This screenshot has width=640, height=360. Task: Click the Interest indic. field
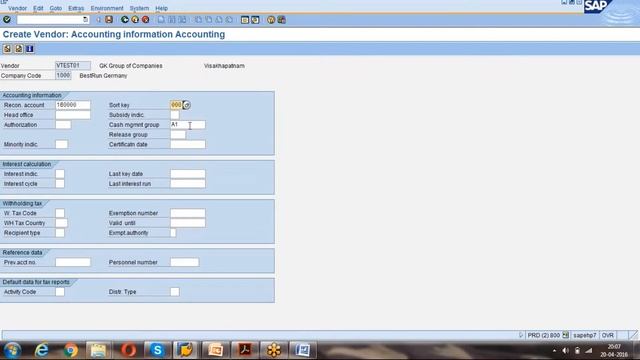(60, 174)
